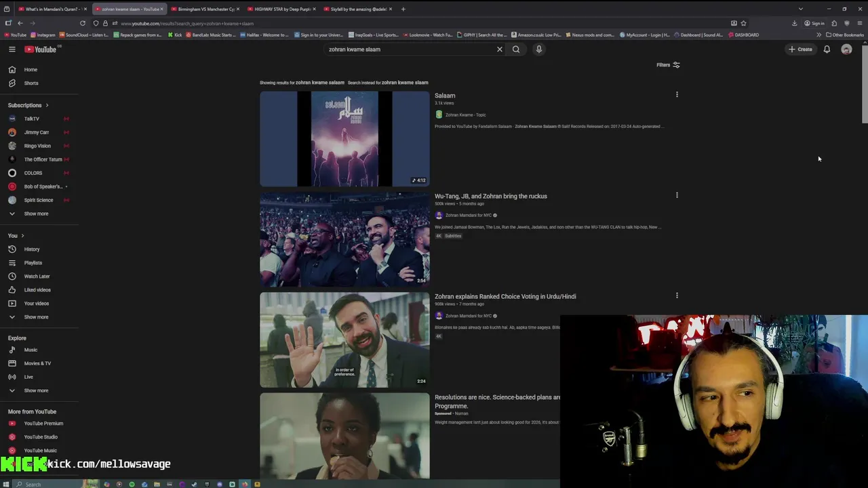Start voice search with microphone icon
Viewport: 868px width, 488px height.
539,49
